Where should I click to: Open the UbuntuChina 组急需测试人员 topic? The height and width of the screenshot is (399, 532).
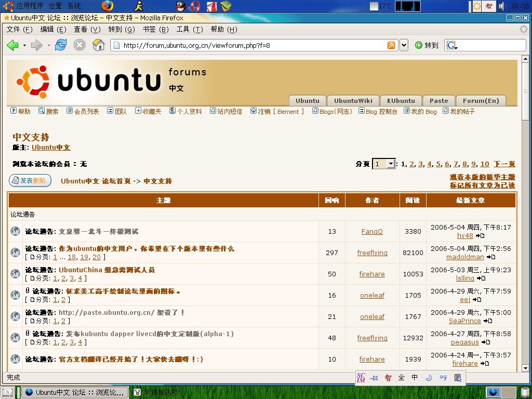pos(107,270)
